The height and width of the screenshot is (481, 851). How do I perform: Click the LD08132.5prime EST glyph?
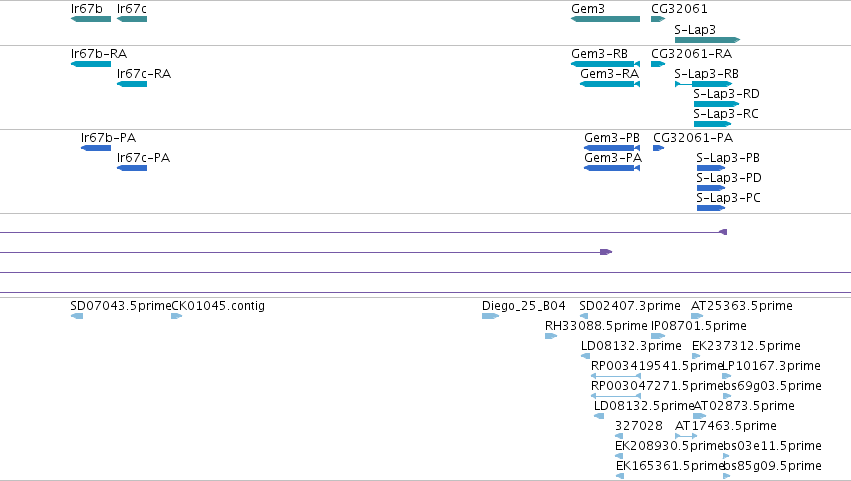tap(599, 416)
